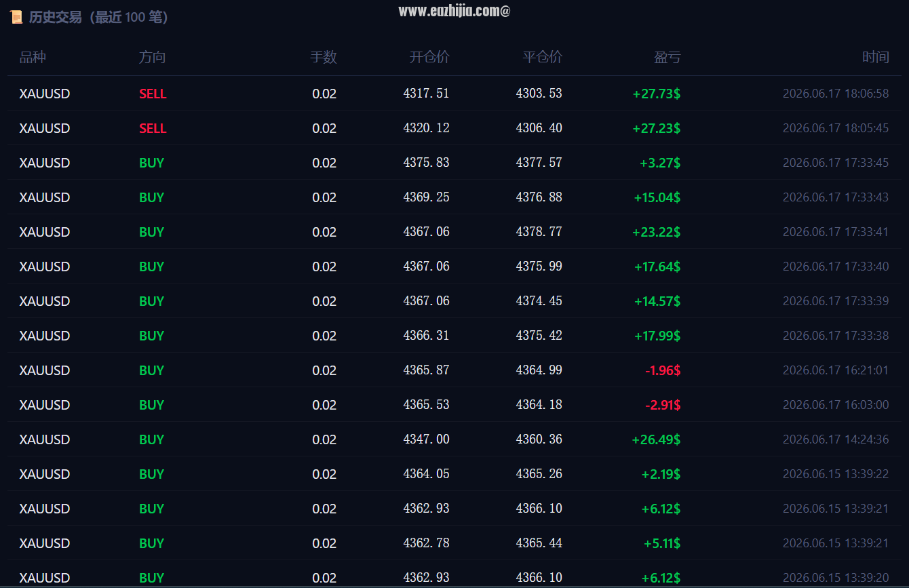Select the 时间 column header
Viewport: 909px width, 588px height.
(x=875, y=58)
